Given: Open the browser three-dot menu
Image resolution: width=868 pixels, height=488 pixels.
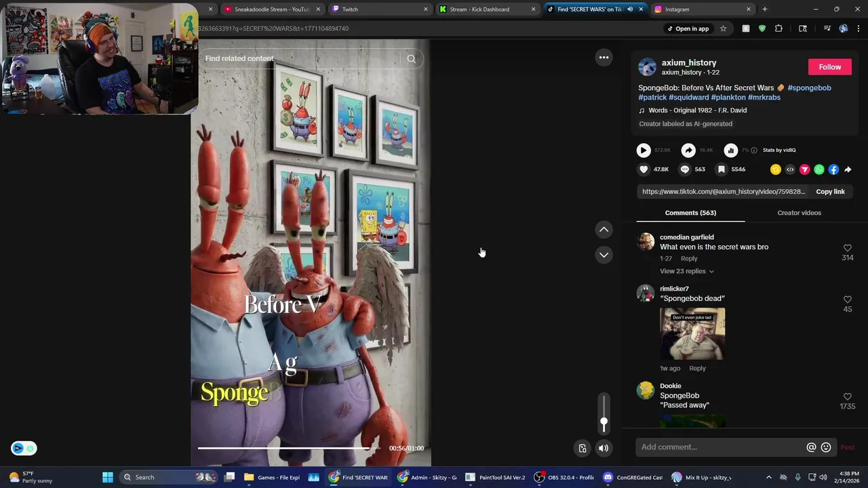Looking at the screenshot, I should pyautogui.click(x=859, y=28).
